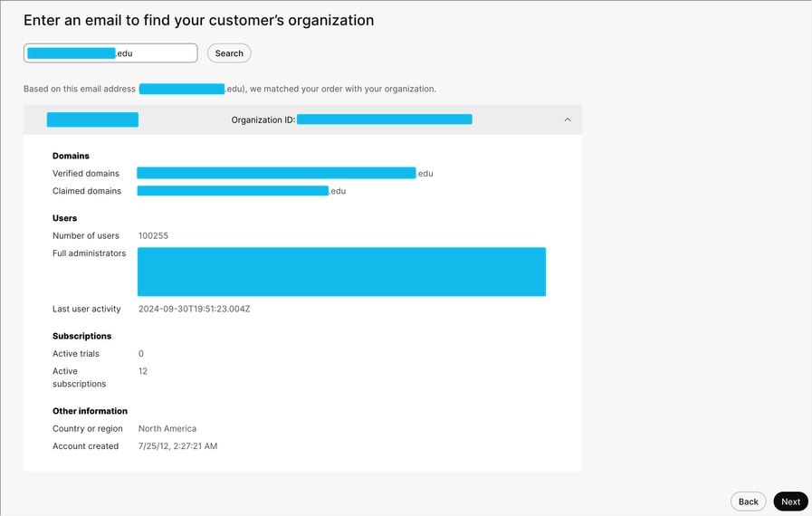The width and height of the screenshot is (812, 516).
Task: Go Back to previous step
Action: click(x=748, y=502)
